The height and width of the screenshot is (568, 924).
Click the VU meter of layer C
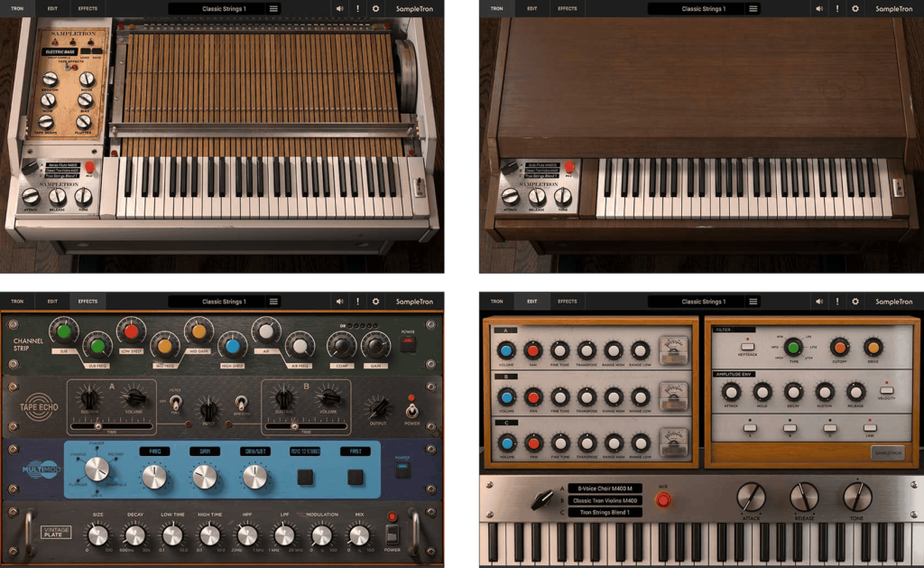pos(673,442)
